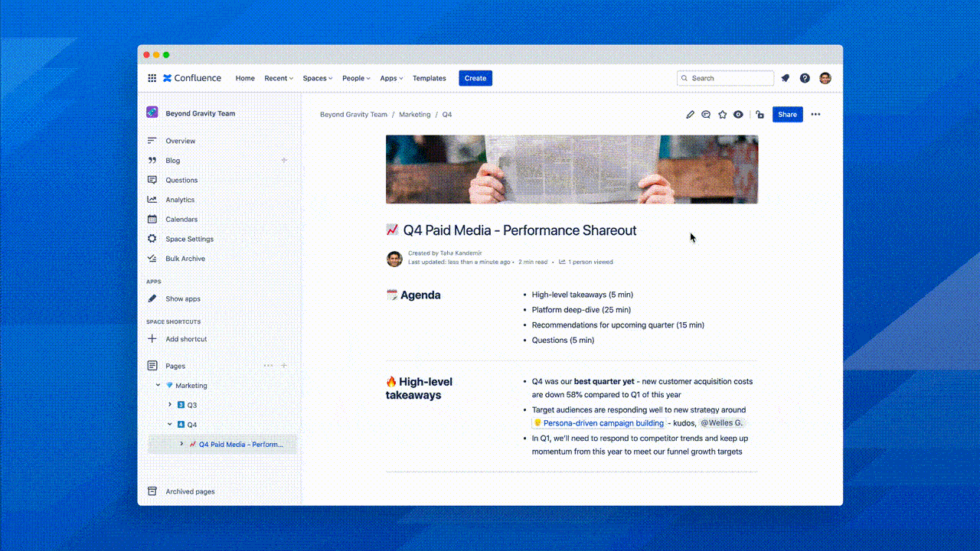Open Marketing breadcrumb link
This screenshot has width=980, height=551.
[415, 115]
